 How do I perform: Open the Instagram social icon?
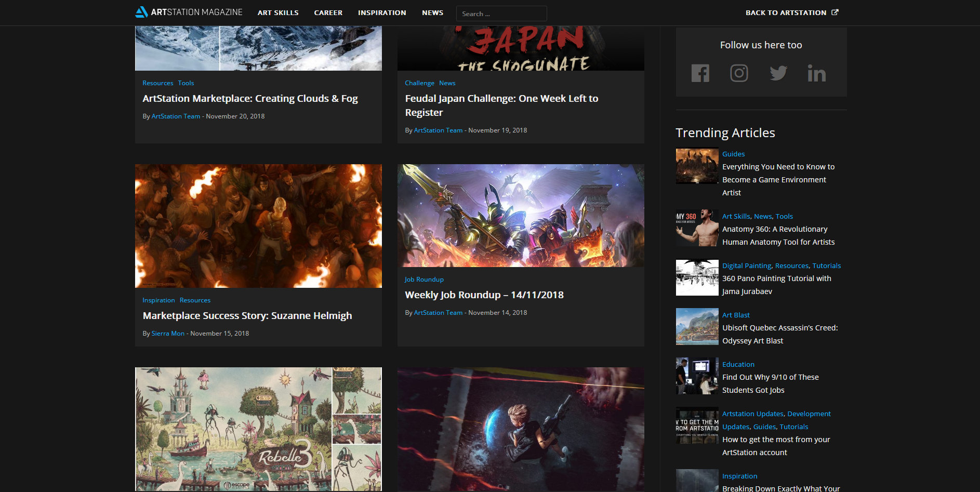point(739,73)
